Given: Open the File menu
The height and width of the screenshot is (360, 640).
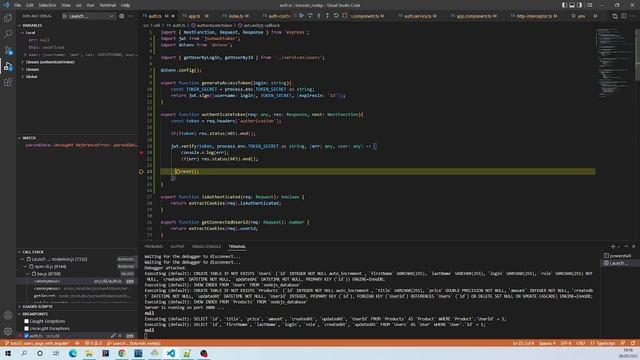Looking at the screenshot, I should point(18,5).
